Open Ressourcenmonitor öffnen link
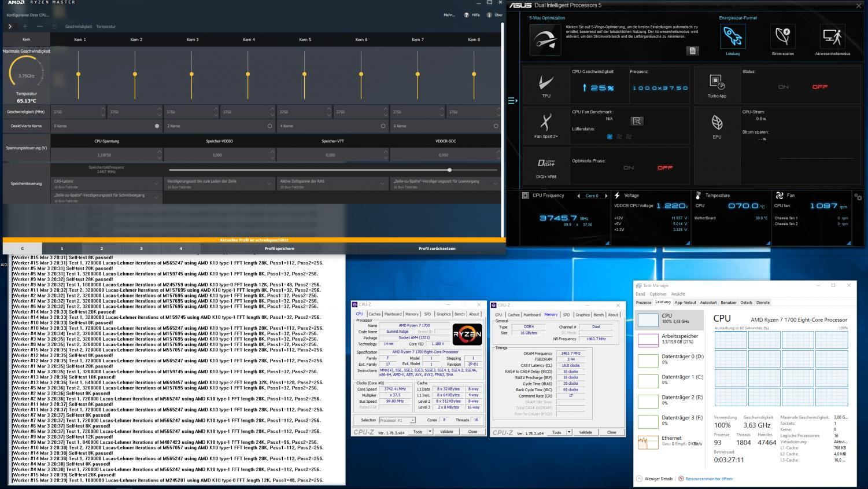Viewport: 868px width, 489px height. click(x=709, y=479)
